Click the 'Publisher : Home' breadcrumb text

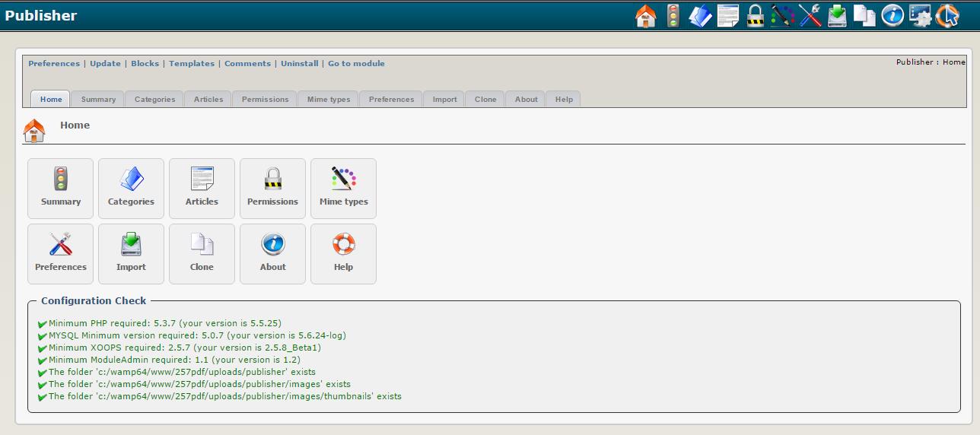click(931, 62)
